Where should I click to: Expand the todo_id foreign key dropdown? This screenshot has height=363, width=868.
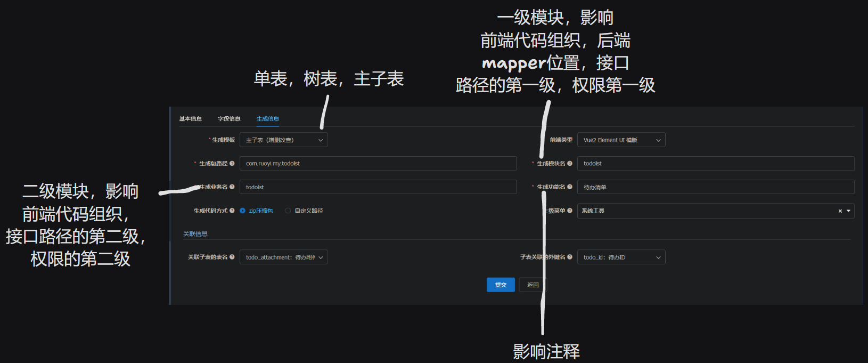pyautogui.click(x=621, y=257)
